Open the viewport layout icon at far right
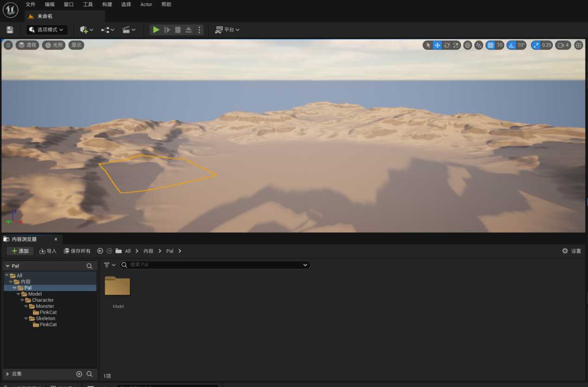This screenshot has height=387, width=588. tap(578, 45)
